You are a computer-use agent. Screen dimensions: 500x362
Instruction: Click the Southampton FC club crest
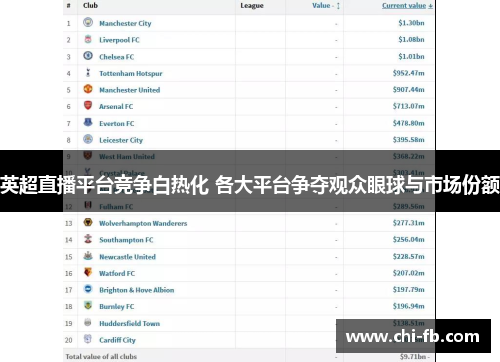(88, 239)
